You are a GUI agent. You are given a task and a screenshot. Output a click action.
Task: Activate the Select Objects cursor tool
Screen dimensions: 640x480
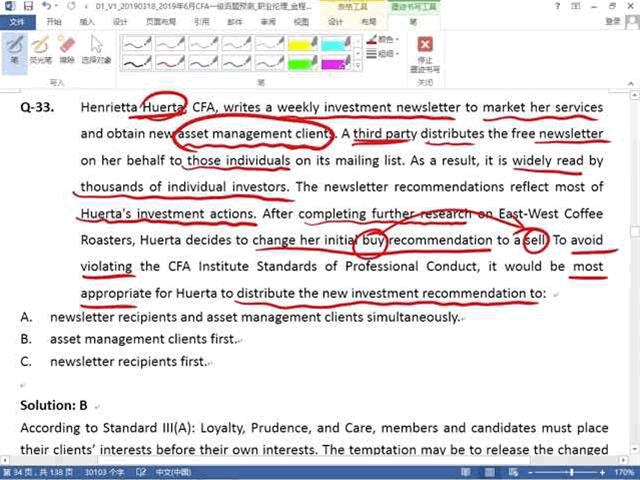tap(96, 50)
